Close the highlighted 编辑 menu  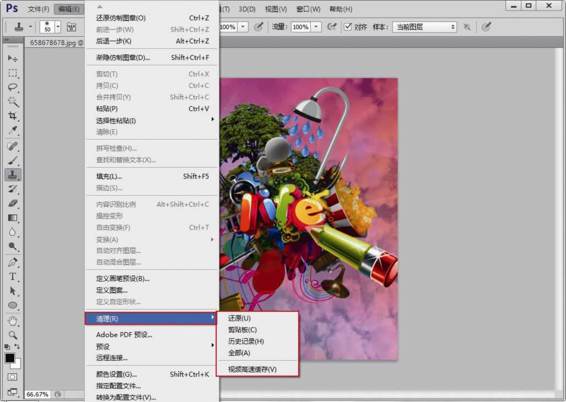coord(69,9)
